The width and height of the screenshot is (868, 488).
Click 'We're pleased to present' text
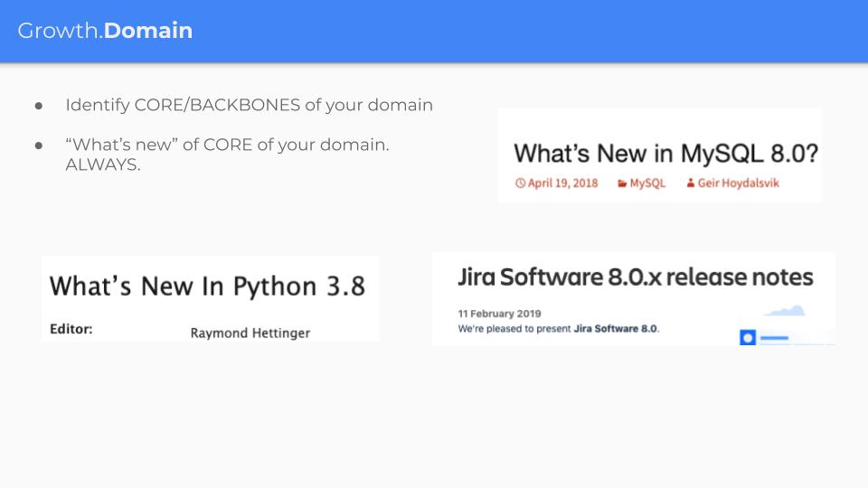[x=514, y=329]
